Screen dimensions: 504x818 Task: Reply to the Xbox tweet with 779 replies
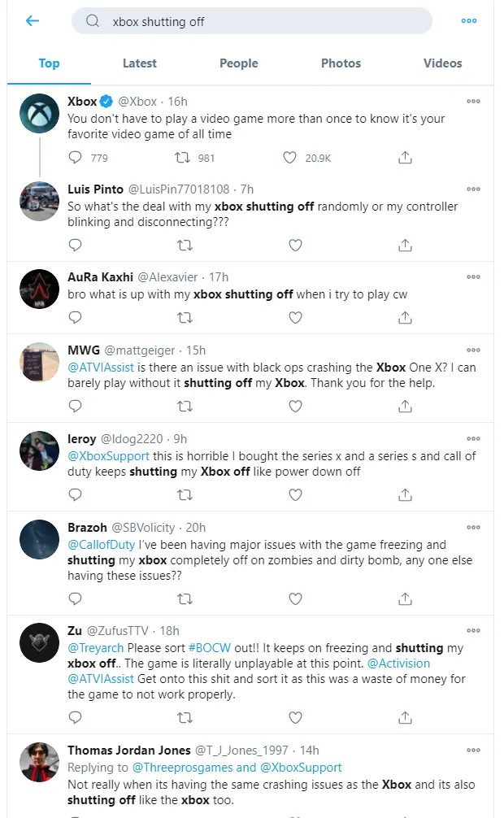[x=75, y=158]
